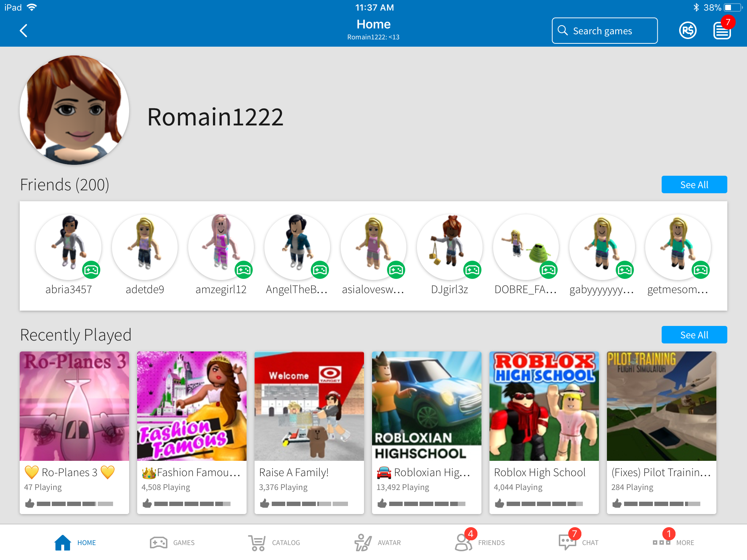
Task: Open the Robloxian Highschool game thumbnail
Action: coord(427,406)
